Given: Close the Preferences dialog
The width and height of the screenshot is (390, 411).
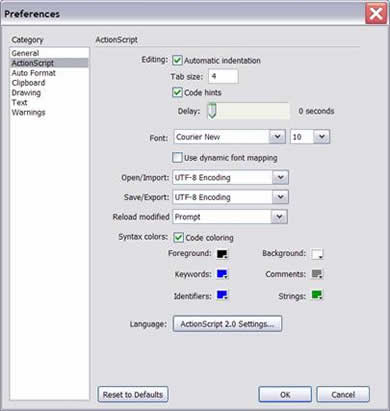Looking at the screenshot, I should (x=376, y=14).
